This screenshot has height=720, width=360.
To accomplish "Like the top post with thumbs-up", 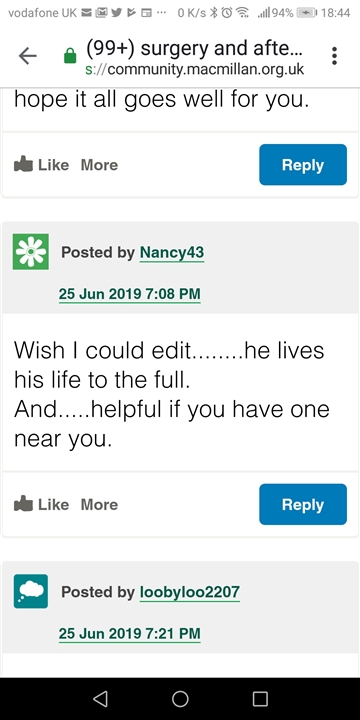I will tap(41, 164).
